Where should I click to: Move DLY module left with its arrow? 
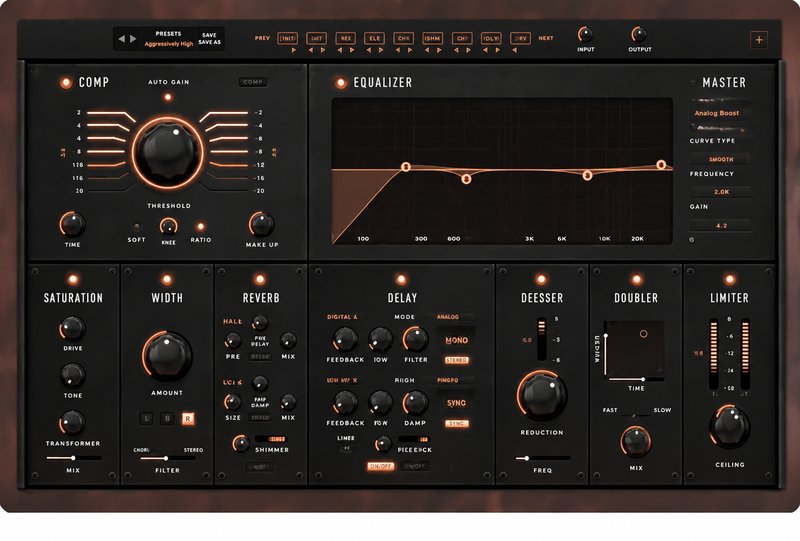pos(485,50)
